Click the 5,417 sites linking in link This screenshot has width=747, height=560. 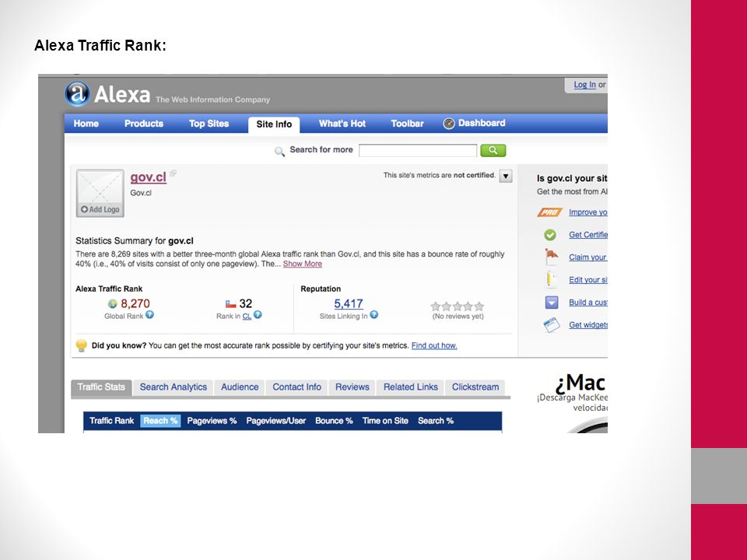click(349, 304)
